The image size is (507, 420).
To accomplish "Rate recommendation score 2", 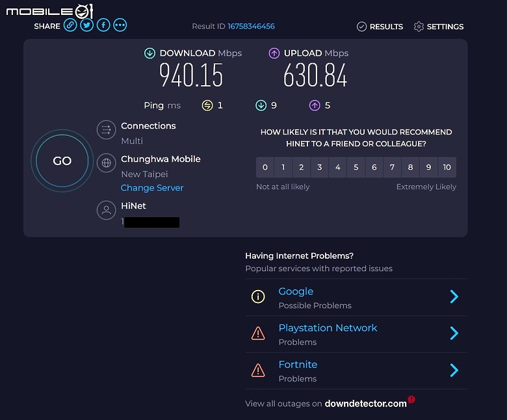I will tap(302, 167).
